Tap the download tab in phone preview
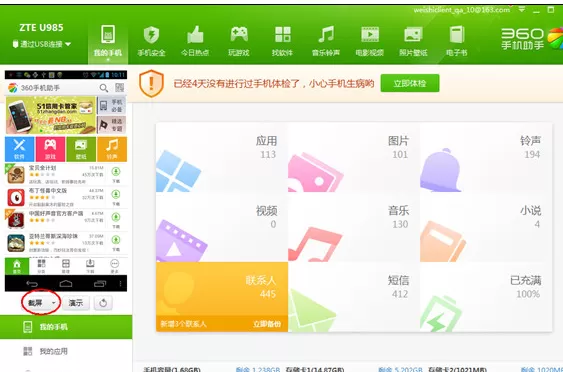Image resolution: width=563 pixels, height=372 pixels. click(x=90, y=266)
